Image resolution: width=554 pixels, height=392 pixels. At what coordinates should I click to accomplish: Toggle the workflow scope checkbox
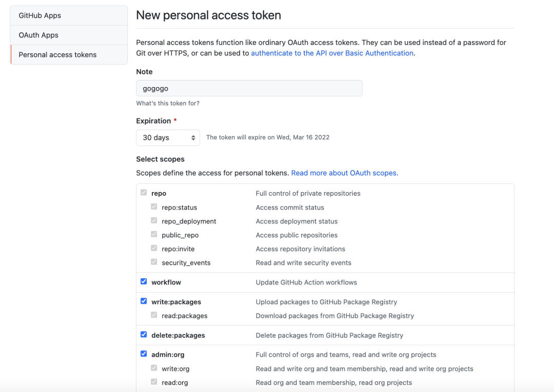tap(144, 282)
